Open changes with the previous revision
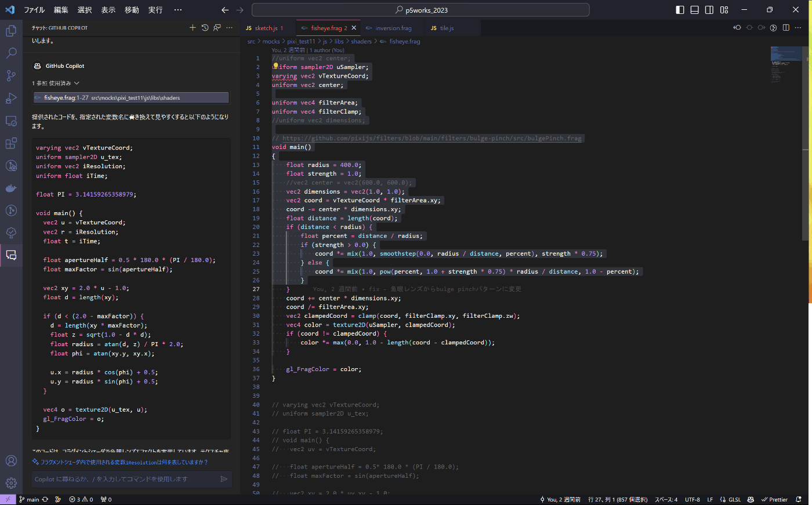This screenshot has height=505, width=812. pyautogui.click(x=737, y=28)
